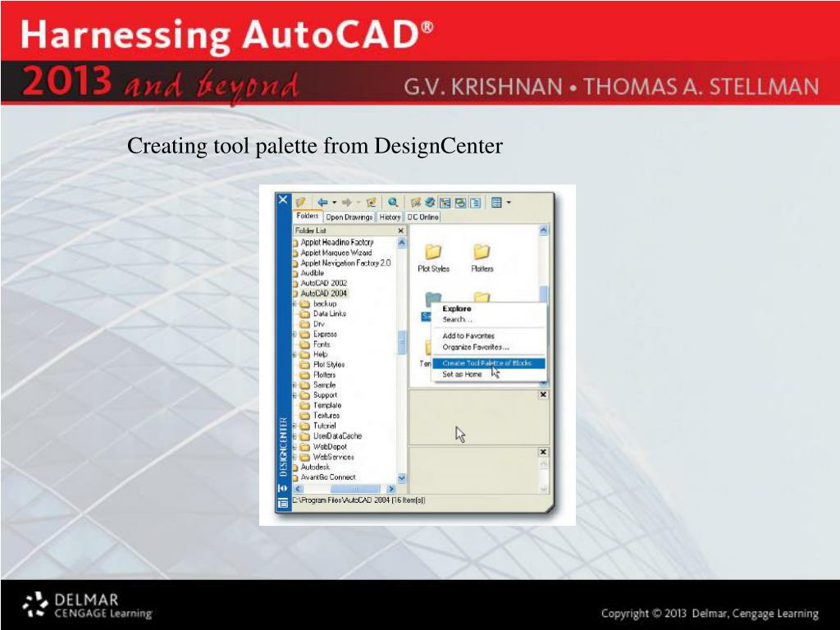Open the Forward button history dropdown arrow
The width and height of the screenshot is (840, 630).
[358, 202]
